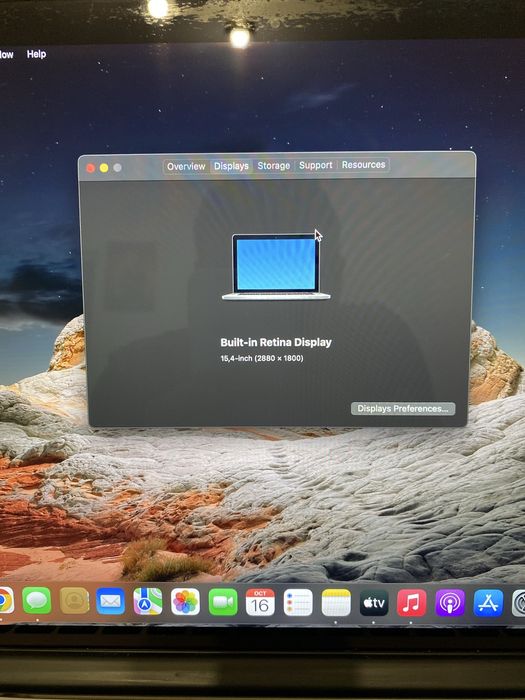Launch Music from the Dock
The width and height of the screenshot is (525, 700).
(412, 603)
